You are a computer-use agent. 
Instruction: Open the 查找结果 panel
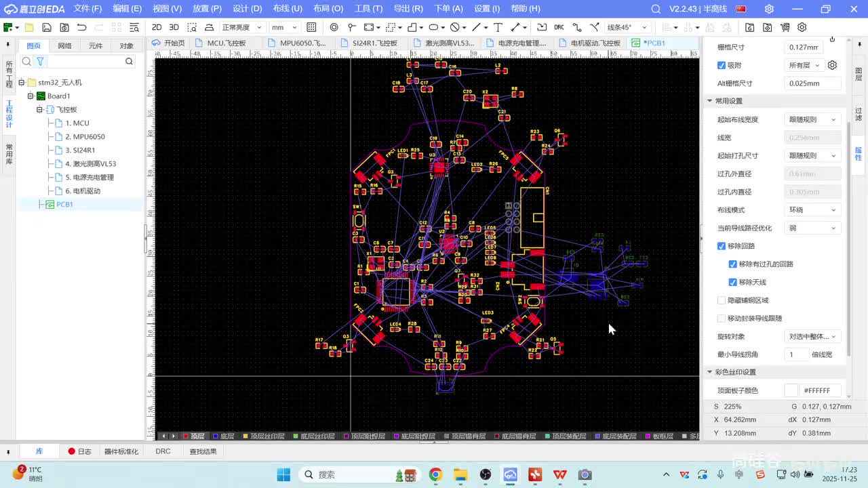(x=203, y=451)
